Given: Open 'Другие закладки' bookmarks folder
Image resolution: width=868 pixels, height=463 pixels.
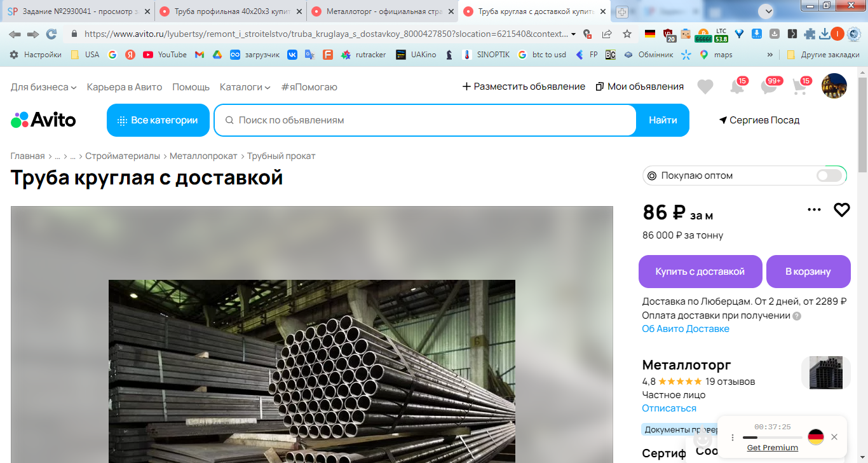Looking at the screenshot, I should [823, 55].
